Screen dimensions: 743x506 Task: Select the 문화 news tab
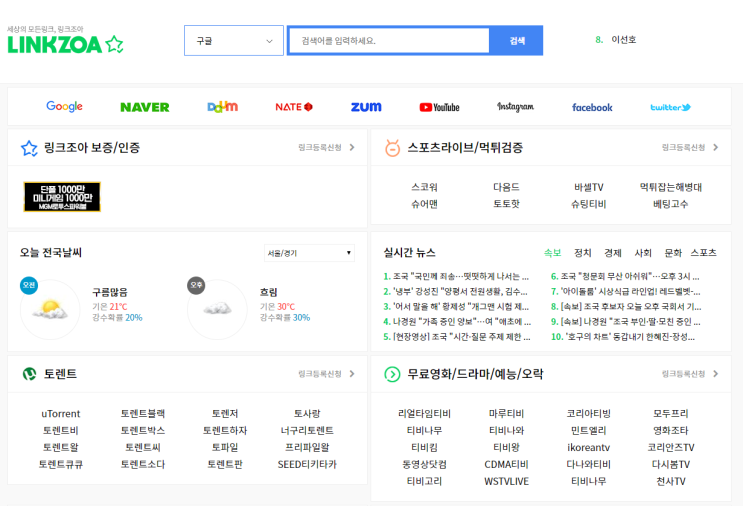673,253
